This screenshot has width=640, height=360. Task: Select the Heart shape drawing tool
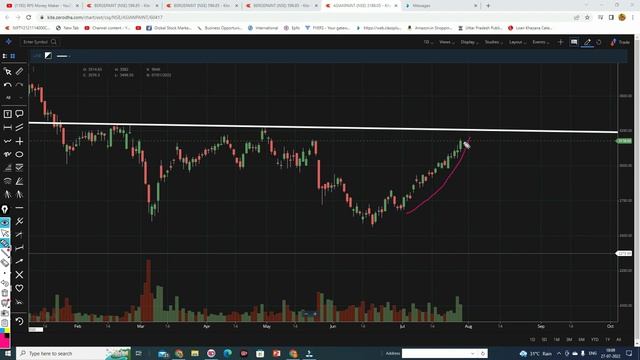[x=19, y=288]
